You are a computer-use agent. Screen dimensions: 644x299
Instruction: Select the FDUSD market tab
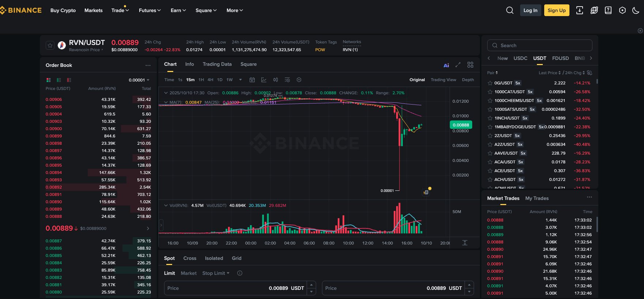pyautogui.click(x=560, y=58)
